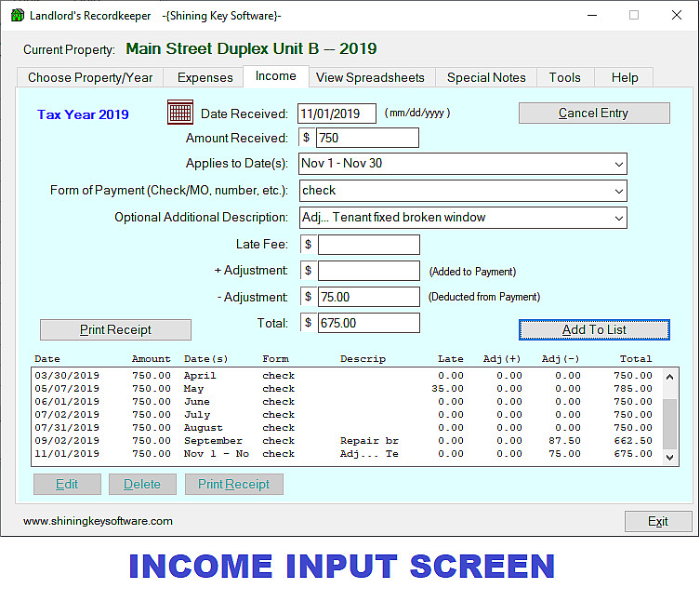Maximize the Landlord's Recordkeeper window
This screenshot has width=700, height=601.
[634, 15]
